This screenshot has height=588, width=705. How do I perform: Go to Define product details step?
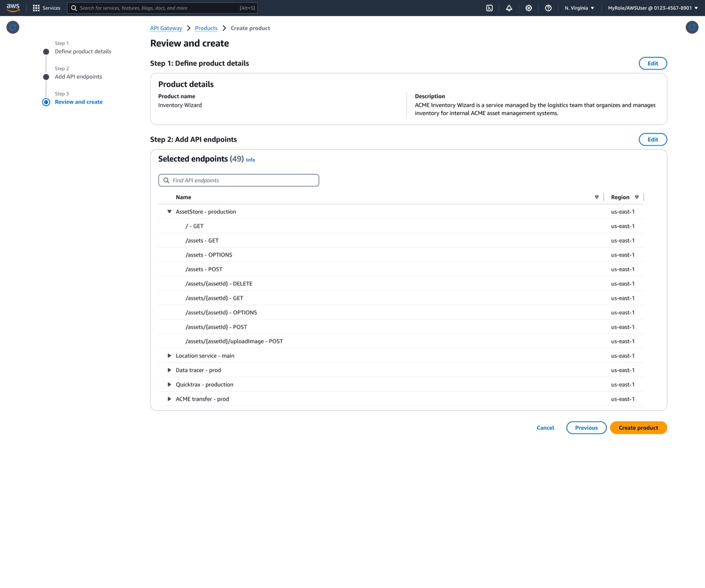pos(83,52)
